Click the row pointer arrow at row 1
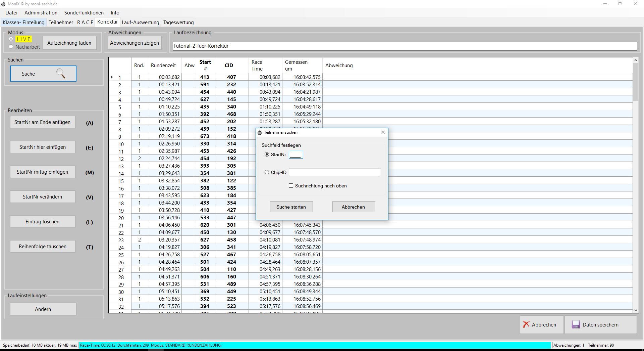Image resolution: width=644 pixels, height=351 pixels. (x=112, y=77)
